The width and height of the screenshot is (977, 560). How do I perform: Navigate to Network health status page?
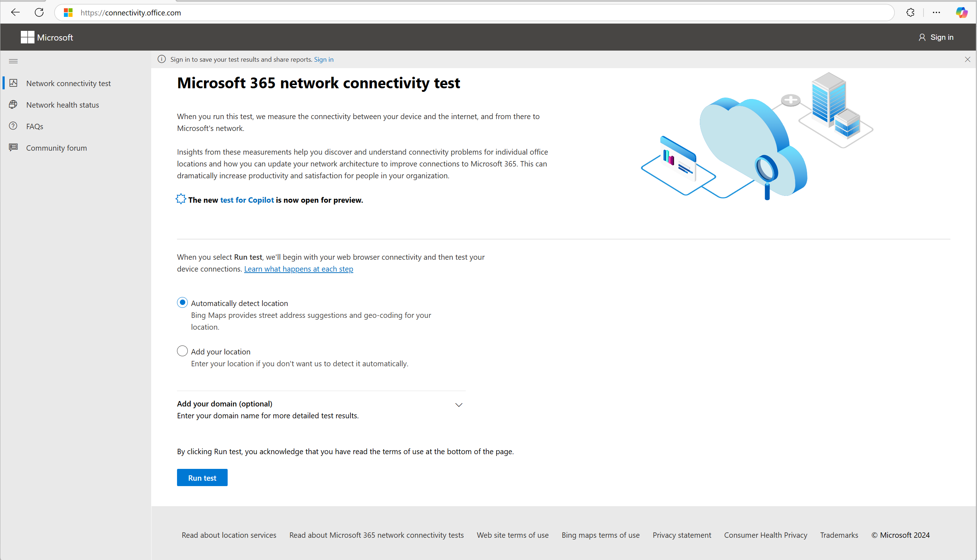(62, 105)
